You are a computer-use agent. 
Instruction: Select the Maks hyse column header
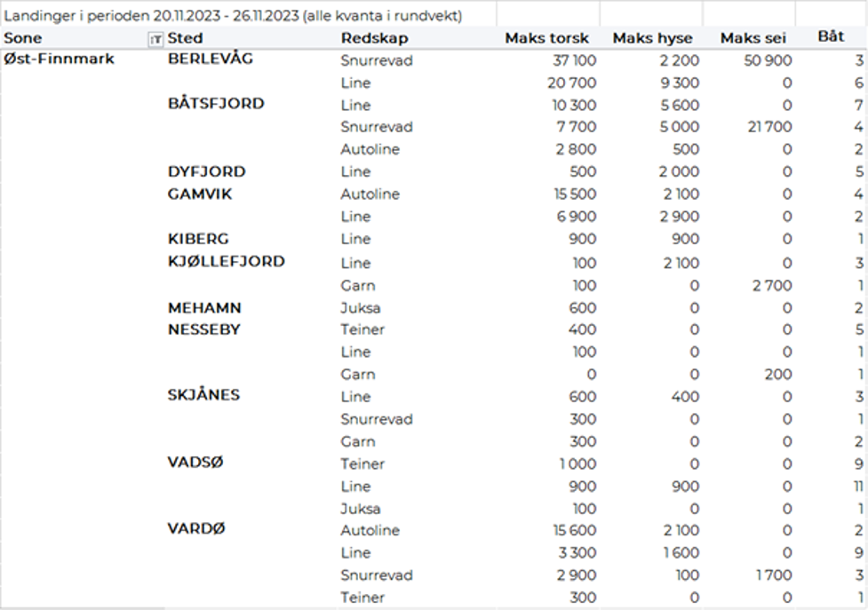[654, 38]
